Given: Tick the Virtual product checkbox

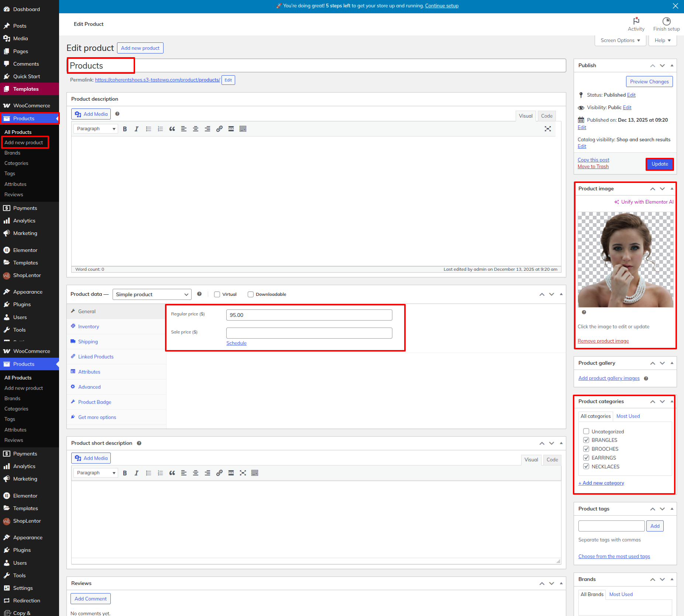Looking at the screenshot, I should 217,294.
